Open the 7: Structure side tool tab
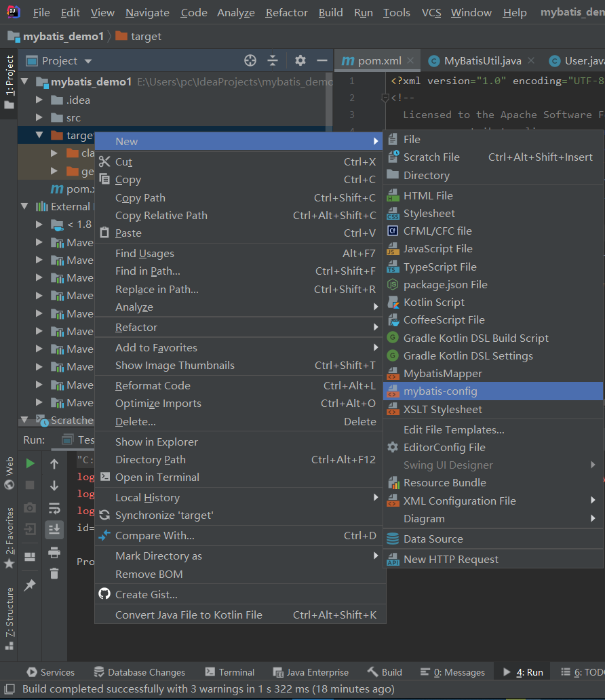605x700 pixels. pos(9,619)
